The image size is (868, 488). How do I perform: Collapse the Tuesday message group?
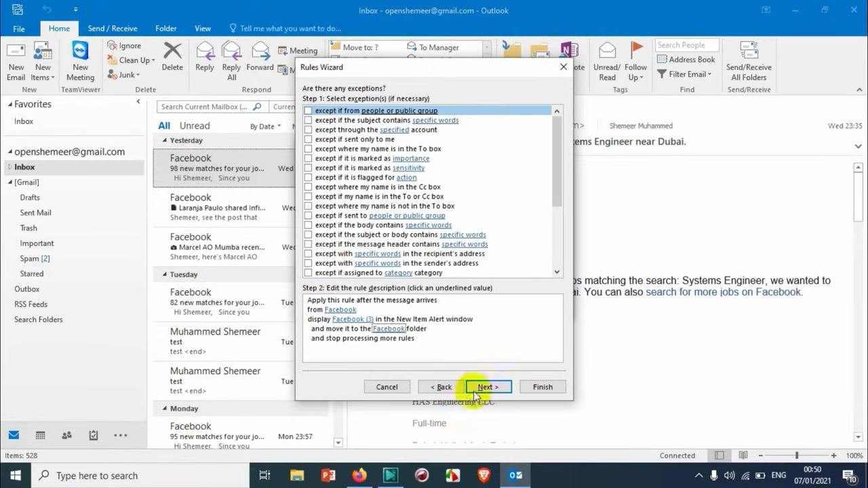(165, 274)
